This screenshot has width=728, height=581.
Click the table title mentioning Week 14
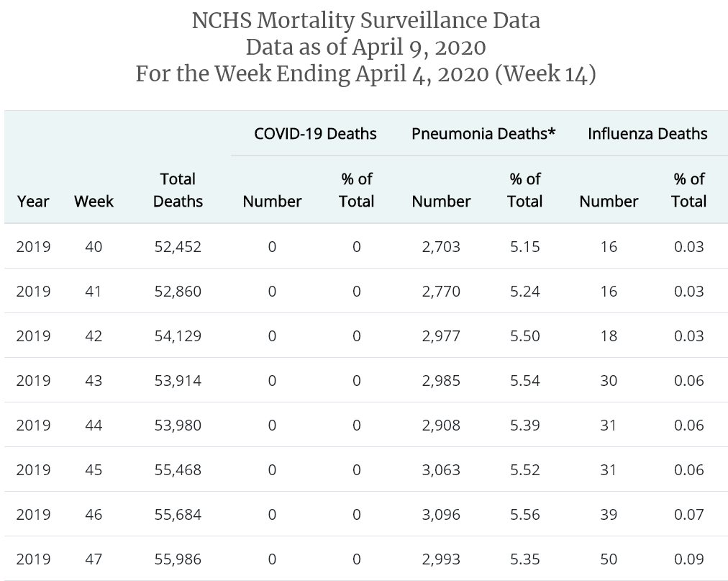tap(365, 74)
